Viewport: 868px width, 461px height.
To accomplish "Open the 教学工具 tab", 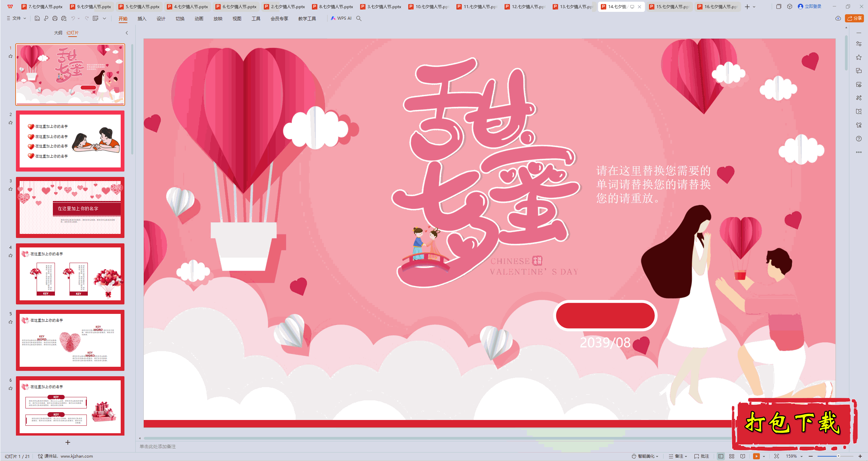I will [x=307, y=19].
